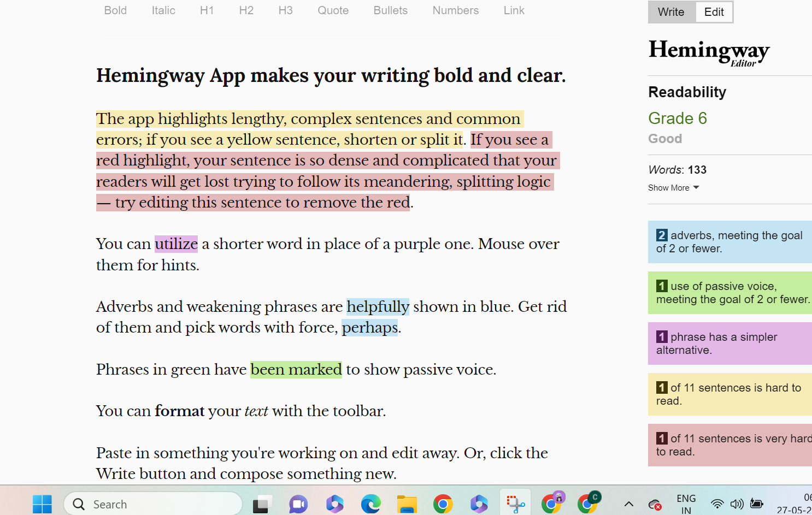Click the 'Readability' heading in sidebar
This screenshot has width=812, height=515.
click(x=687, y=92)
